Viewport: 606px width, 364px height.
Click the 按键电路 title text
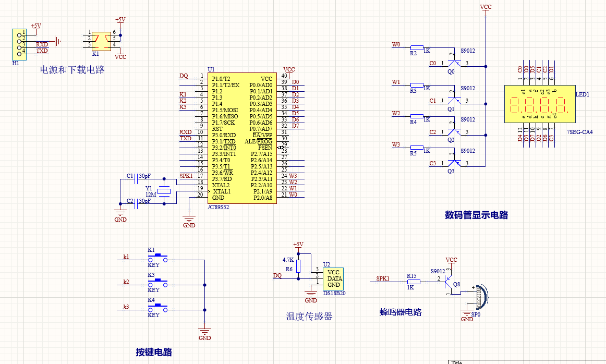click(x=154, y=352)
